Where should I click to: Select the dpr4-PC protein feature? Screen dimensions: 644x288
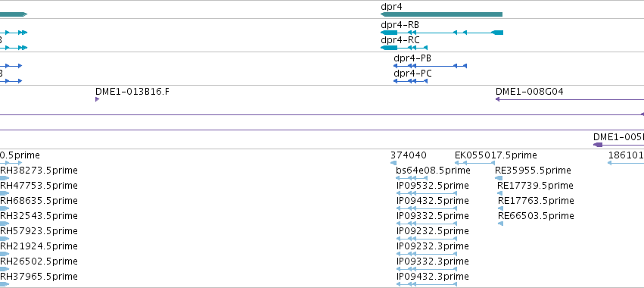(411, 81)
